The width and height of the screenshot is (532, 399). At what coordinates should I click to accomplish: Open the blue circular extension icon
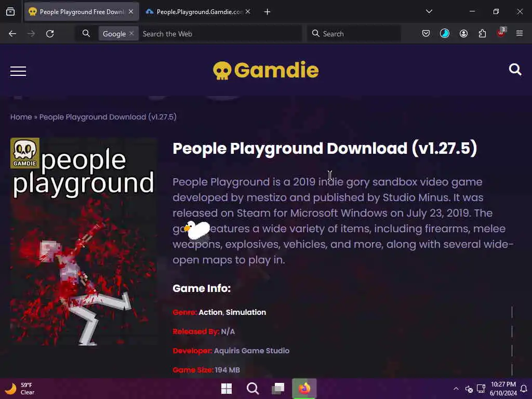tap(445, 33)
